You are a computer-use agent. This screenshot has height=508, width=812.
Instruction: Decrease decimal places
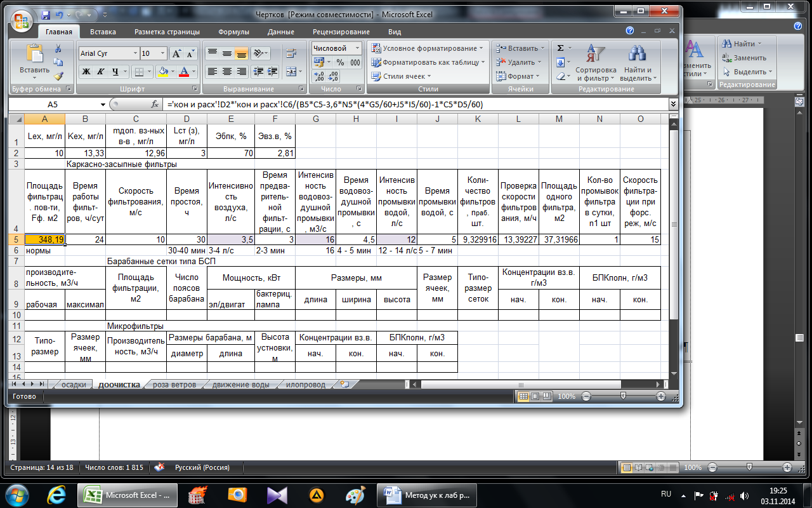(334, 77)
